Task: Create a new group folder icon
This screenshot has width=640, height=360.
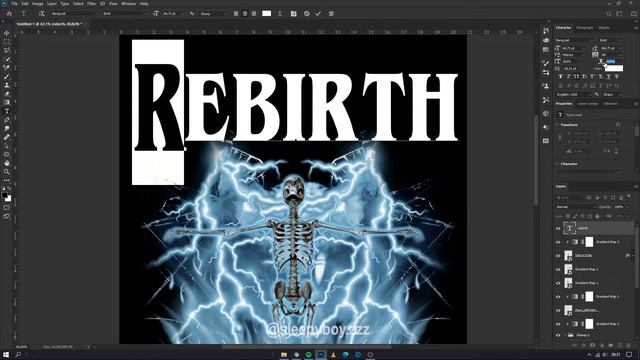Action: click(611, 345)
